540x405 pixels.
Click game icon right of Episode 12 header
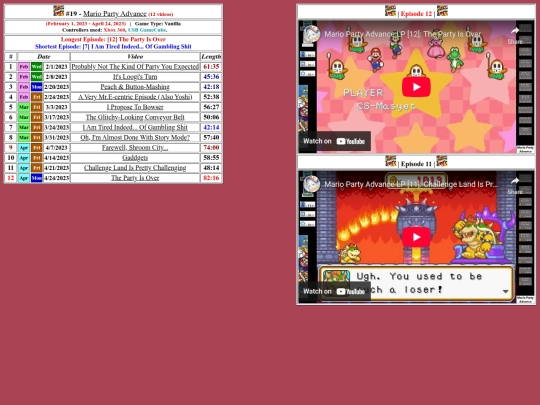442,11
